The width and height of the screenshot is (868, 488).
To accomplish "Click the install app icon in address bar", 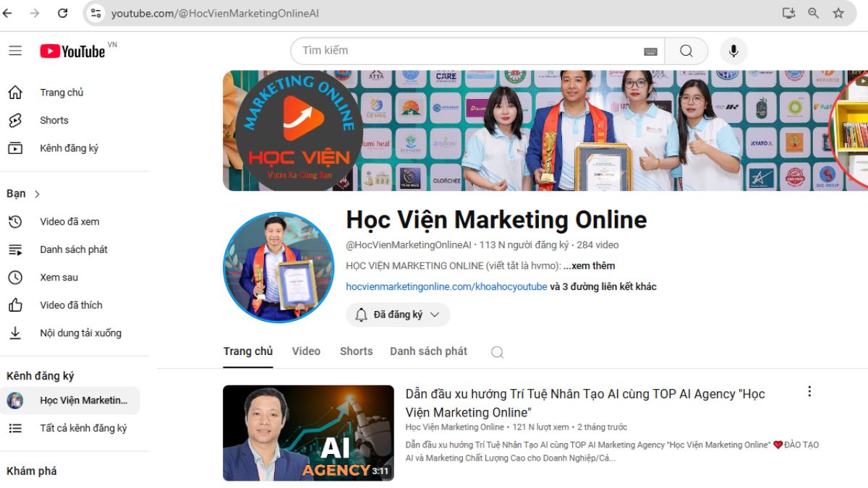I will pyautogui.click(x=788, y=13).
